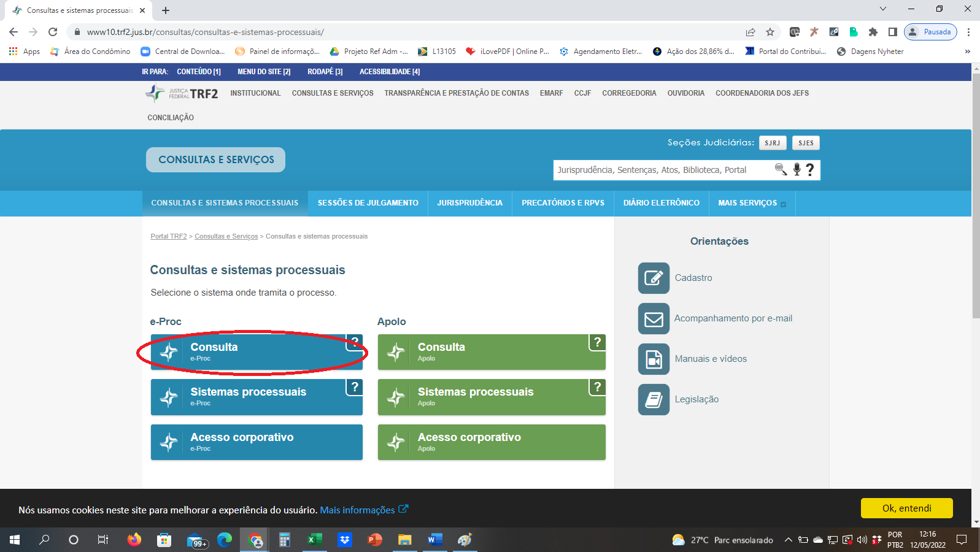Bookmark this page with the star icon
980x552 pixels.
click(x=770, y=32)
